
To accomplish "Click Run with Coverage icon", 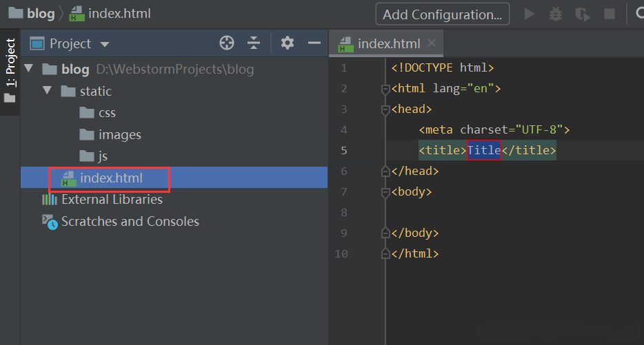I will tap(583, 14).
